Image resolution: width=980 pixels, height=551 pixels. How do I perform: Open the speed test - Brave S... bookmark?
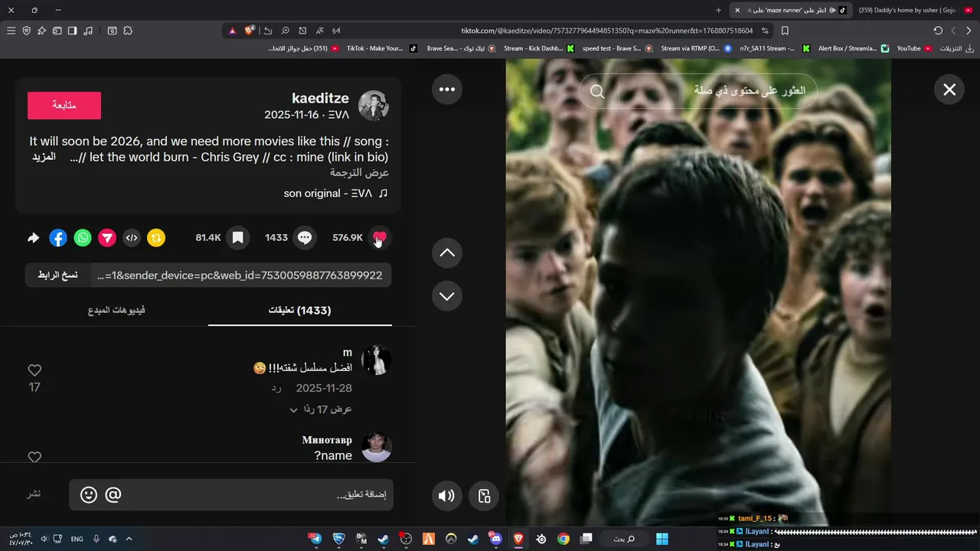617,48
